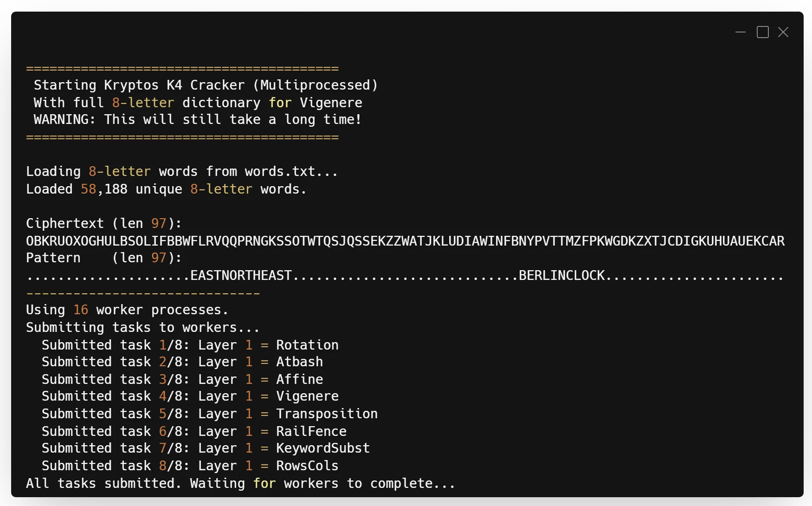Click the 'Loaded 58,188 unique' words line

pyautogui.click(x=166, y=189)
